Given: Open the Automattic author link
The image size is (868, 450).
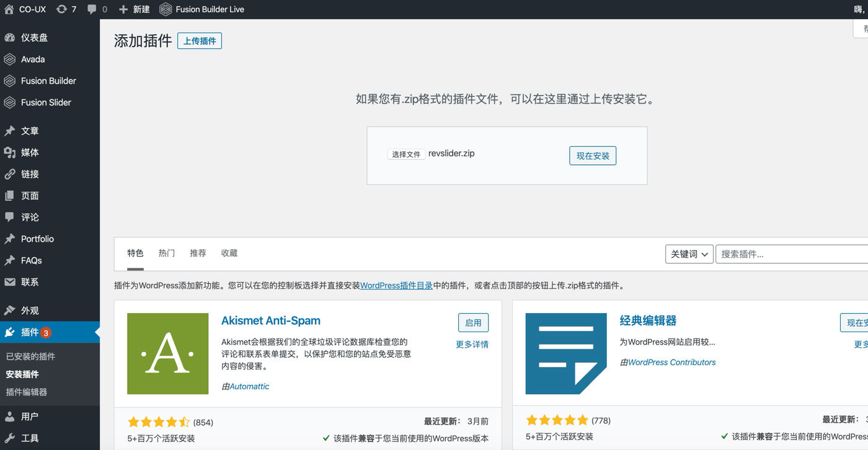Looking at the screenshot, I should point(249,386).
